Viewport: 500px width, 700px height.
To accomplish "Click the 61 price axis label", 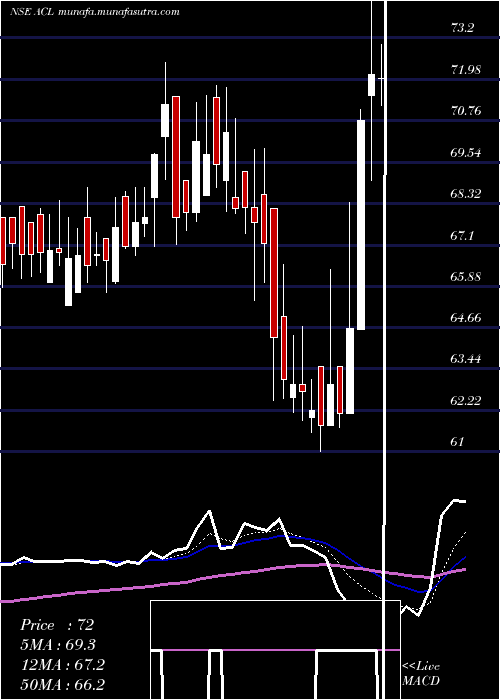I will point(458,442).
